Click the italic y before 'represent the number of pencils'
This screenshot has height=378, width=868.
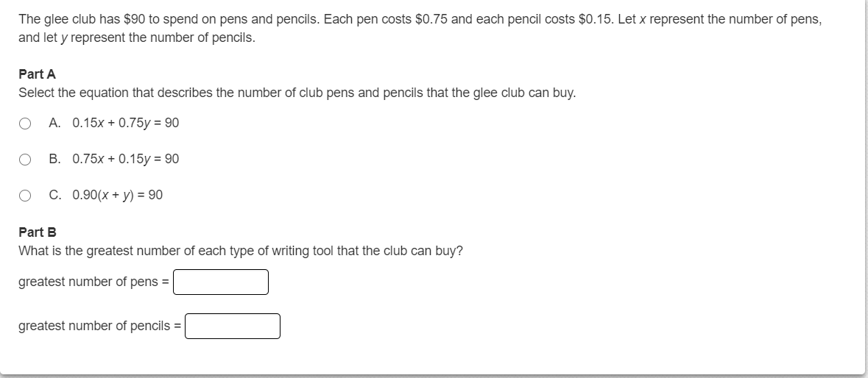tap(64, 39)
